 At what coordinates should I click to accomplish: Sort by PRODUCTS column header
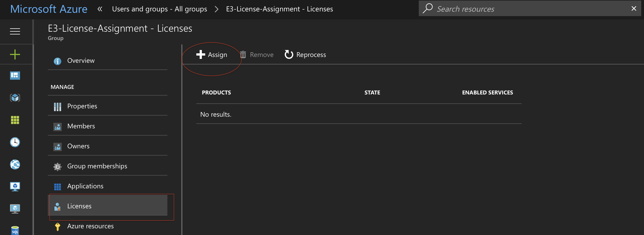[216, 92]
